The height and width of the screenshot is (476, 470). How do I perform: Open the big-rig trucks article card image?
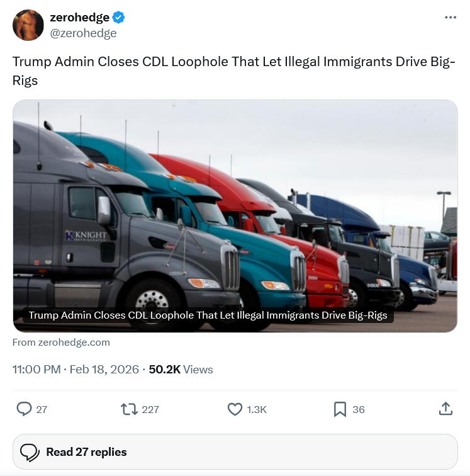pos(235,216)
